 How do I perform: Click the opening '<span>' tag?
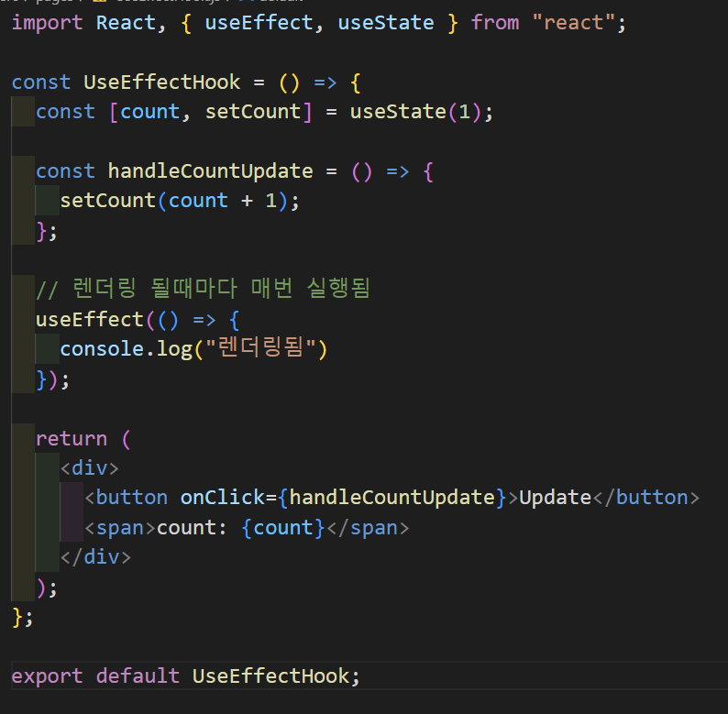coord(120,528)
